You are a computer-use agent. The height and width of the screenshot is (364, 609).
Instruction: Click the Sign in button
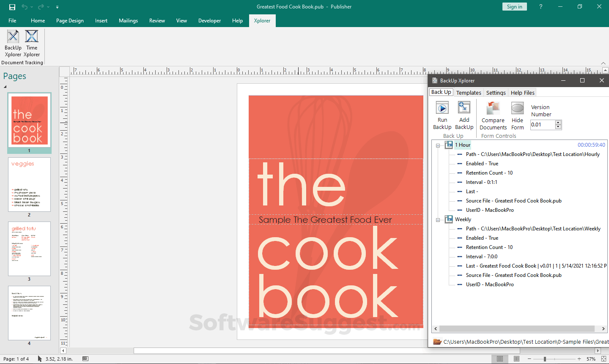[514, 7]
